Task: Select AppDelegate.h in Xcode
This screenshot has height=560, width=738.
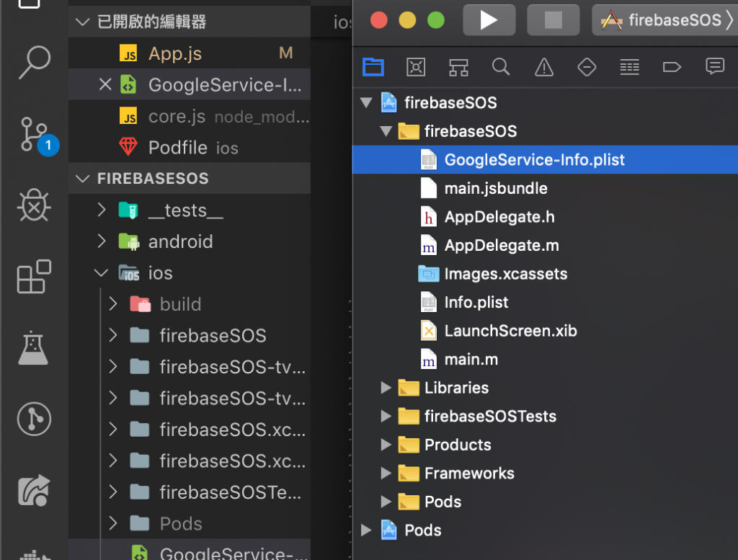Action: pyautogui.click(x=545, y=216)
